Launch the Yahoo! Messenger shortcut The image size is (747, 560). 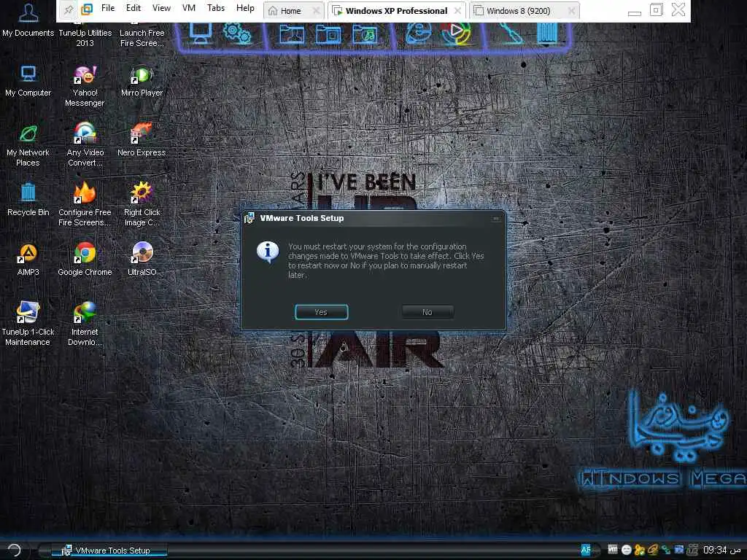pyautogui.click(x=85, y=87)
